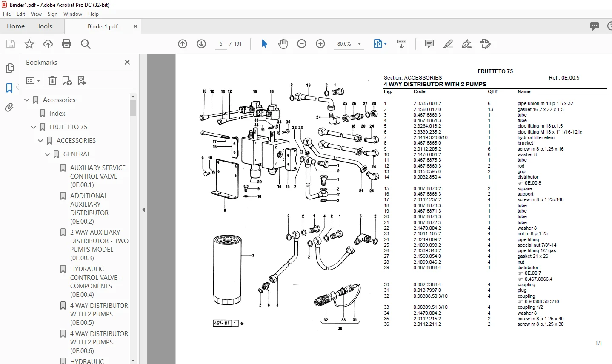The image size is (612, 364).
Task: Save the file with the floppy disk icon
Action: [11, 44]
